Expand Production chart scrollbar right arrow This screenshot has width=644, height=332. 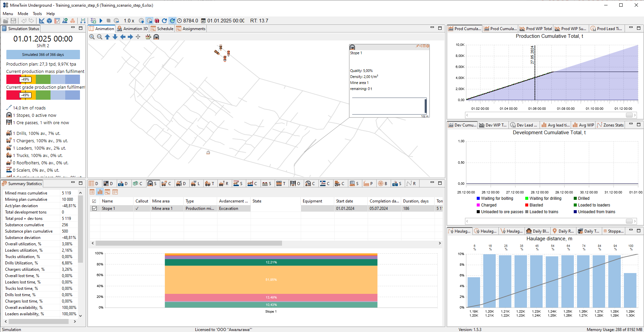[635, 115]
